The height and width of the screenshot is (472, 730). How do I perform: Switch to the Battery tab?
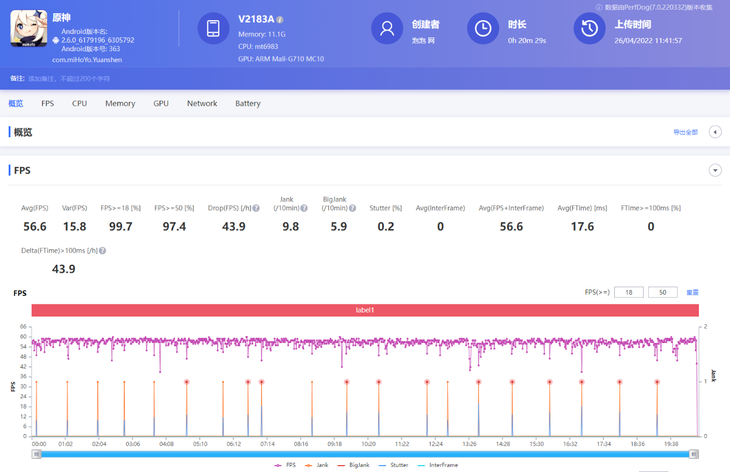248,103
